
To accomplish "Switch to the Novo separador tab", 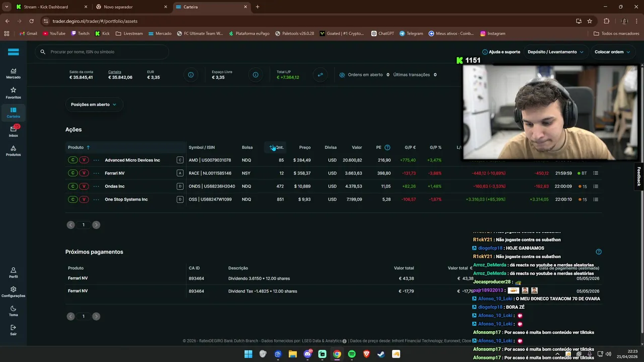I will click(x=131, y=7).
